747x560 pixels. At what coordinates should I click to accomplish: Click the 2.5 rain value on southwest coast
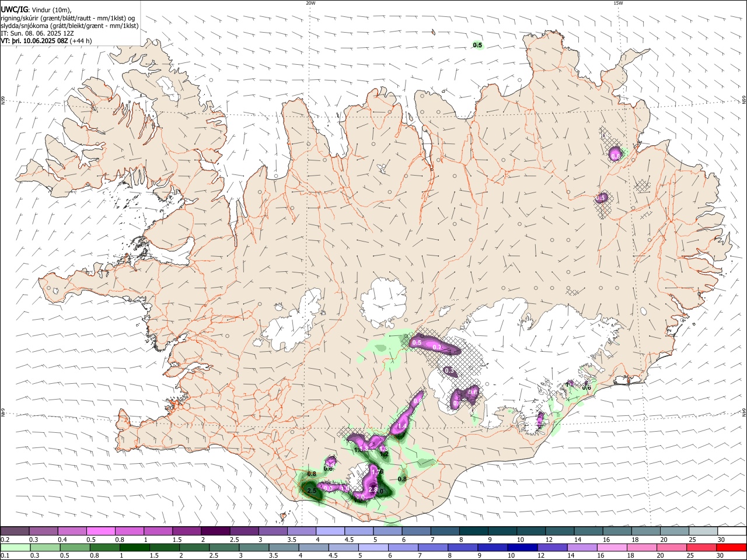click(x=312, y=491)
